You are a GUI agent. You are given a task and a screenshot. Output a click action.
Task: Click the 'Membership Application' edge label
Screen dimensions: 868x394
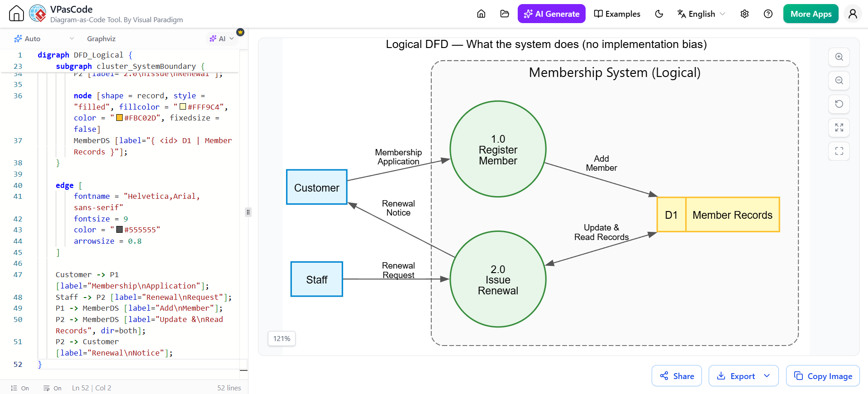click(398, 157)
